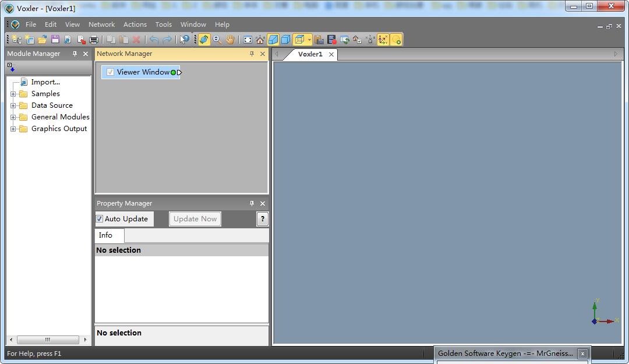Image resolution: width=629 pixels, height=364 pixels.
Task: Toggle the Auto Update checkbox
Action: coord(100,219)
